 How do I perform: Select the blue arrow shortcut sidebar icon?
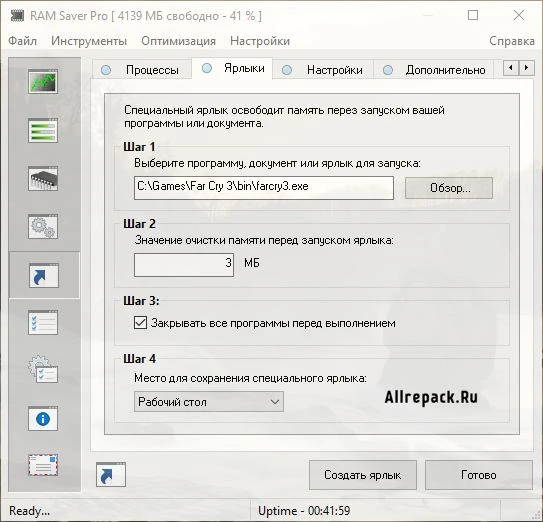[x=44, y=275]
